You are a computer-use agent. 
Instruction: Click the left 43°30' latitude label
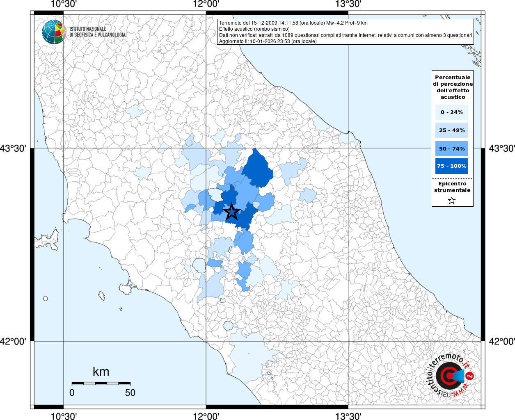(x=13, y=148)
